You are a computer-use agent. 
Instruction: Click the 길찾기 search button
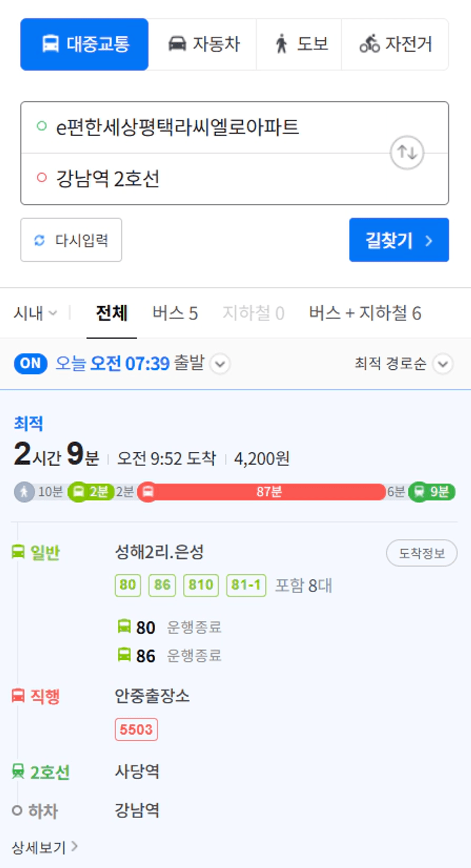(x=399, y=240)
